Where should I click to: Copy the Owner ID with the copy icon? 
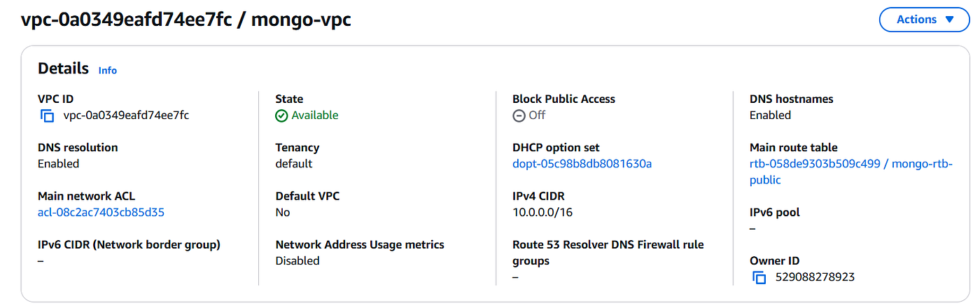(x=759, y=277)
